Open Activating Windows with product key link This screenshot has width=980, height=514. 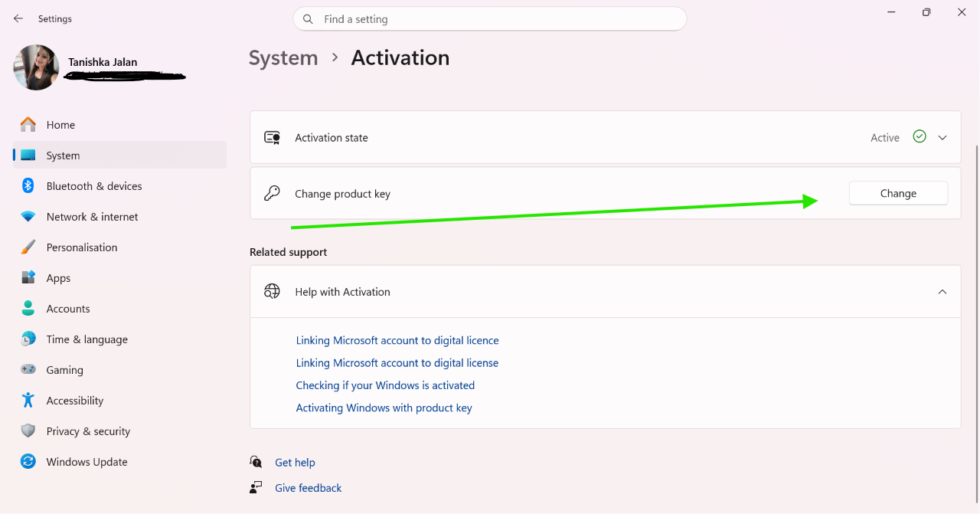pos(384,408)
